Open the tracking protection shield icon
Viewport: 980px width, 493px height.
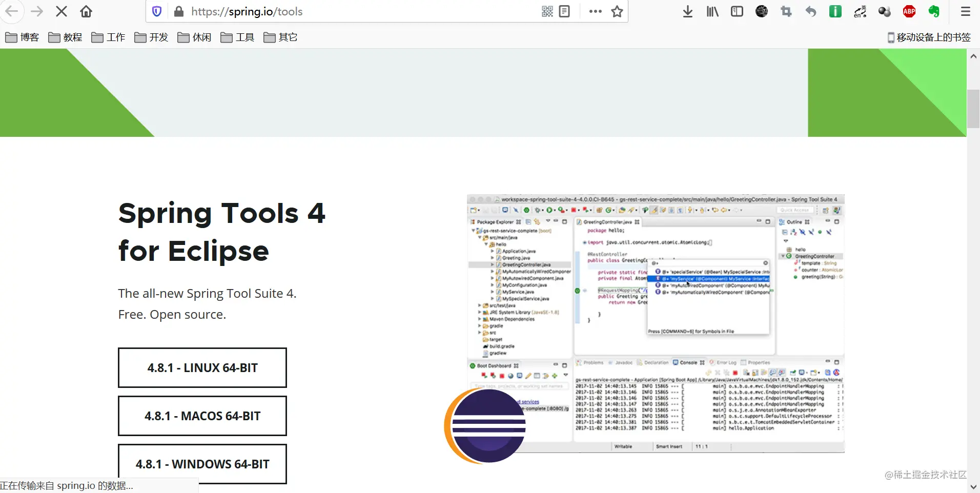coord(157,11)
